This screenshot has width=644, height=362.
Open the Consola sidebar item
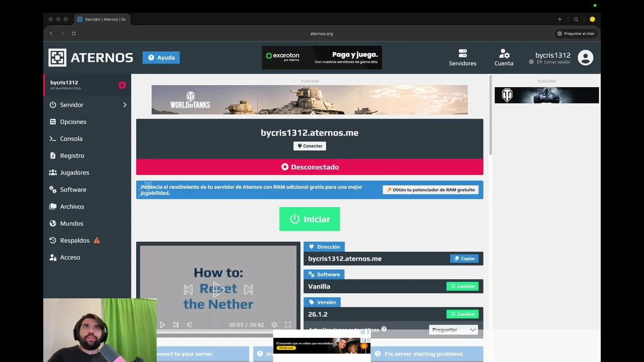pos(88,139)
